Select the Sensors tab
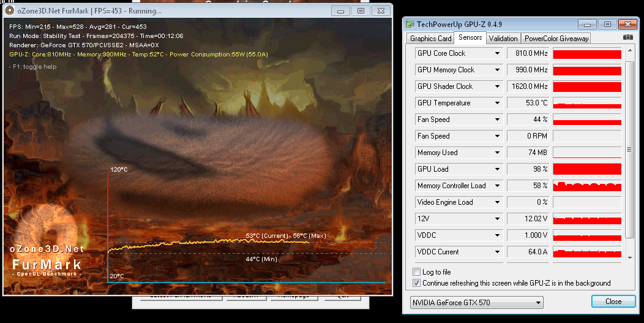644x323 pixels. [470, 37]
